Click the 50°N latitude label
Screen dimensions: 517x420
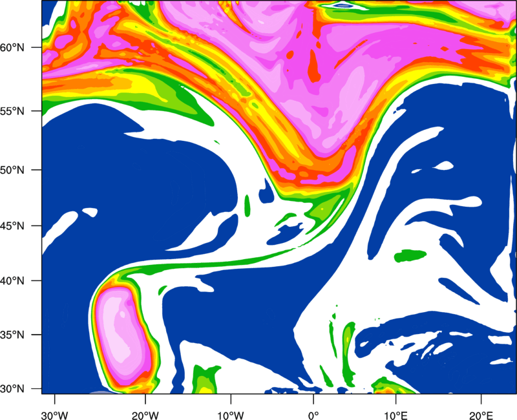click(12, 170)
